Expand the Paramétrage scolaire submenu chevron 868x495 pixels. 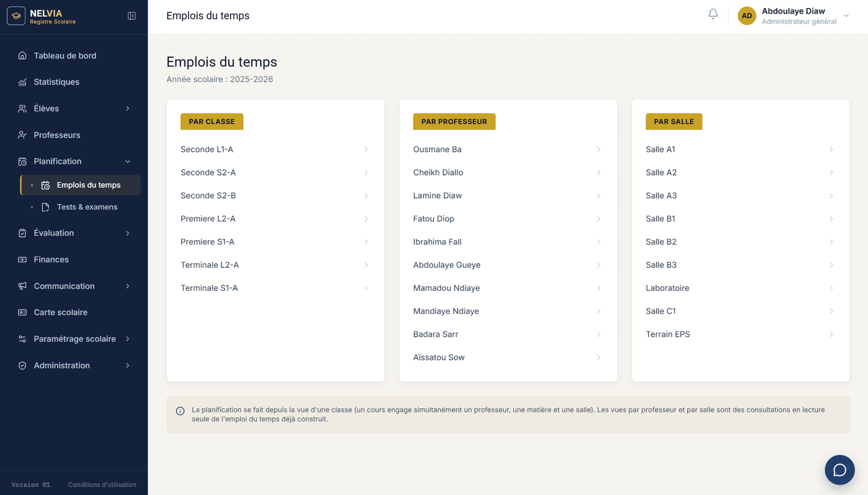(128, 339)
